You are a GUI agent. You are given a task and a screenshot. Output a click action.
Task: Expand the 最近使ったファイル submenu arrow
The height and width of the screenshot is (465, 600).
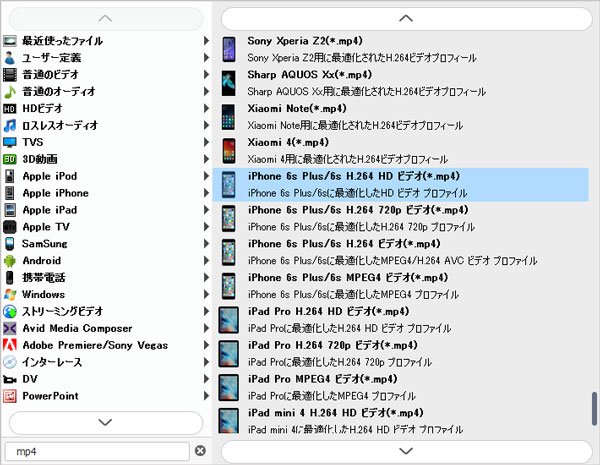(x=206, y=41)
